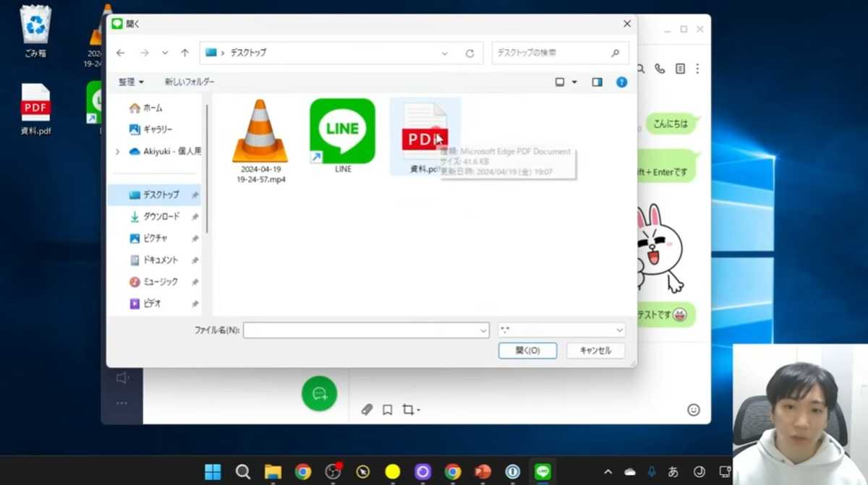
Task: Open the 整理 organize menu
Action: (132, 82)
